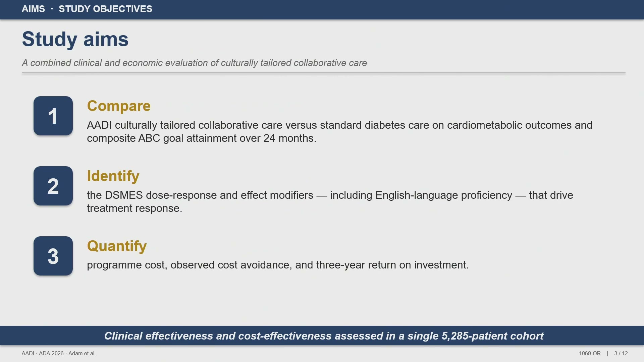Image resolution: width=644 pixels, height=362 pixels.
Task: Click the italic subtitle about collaborative care
Action: (x=194, y=63)
